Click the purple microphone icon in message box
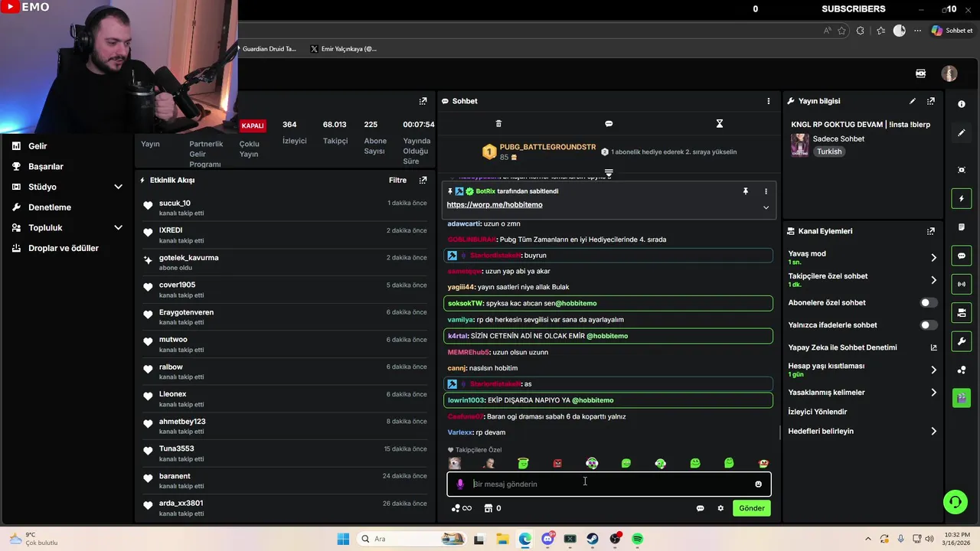Screen dimensions: 980x551 pos(460,484)
